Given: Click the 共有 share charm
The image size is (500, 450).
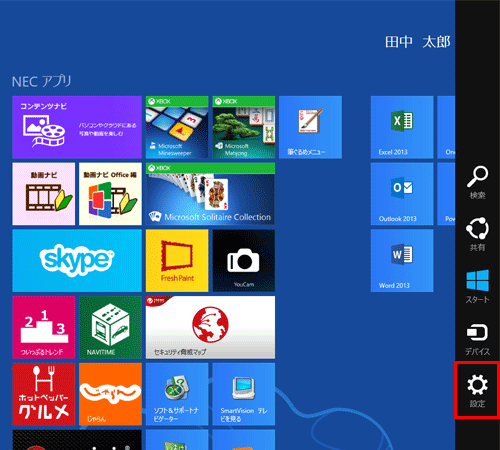Looking at the screenshot, I should [477, 234].
